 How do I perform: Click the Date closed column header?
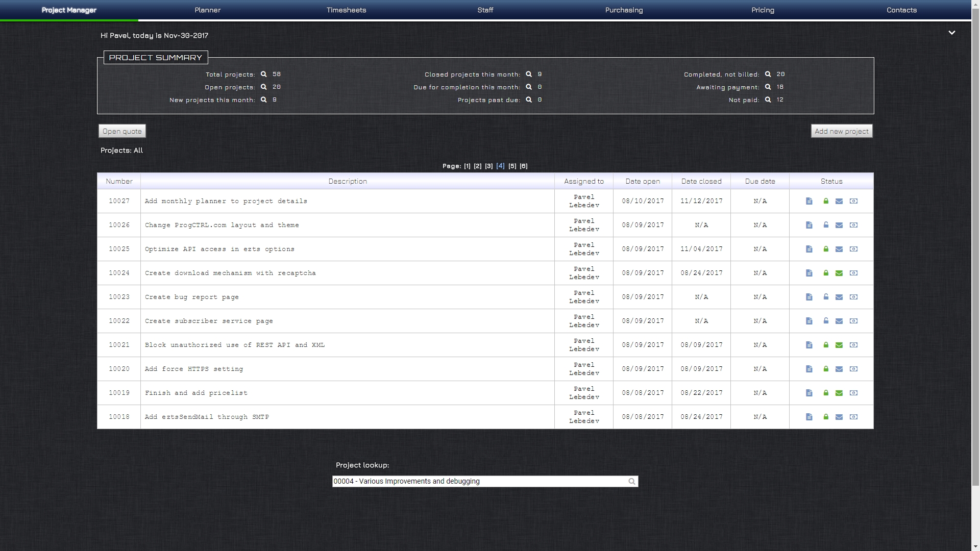pos(701,181)
